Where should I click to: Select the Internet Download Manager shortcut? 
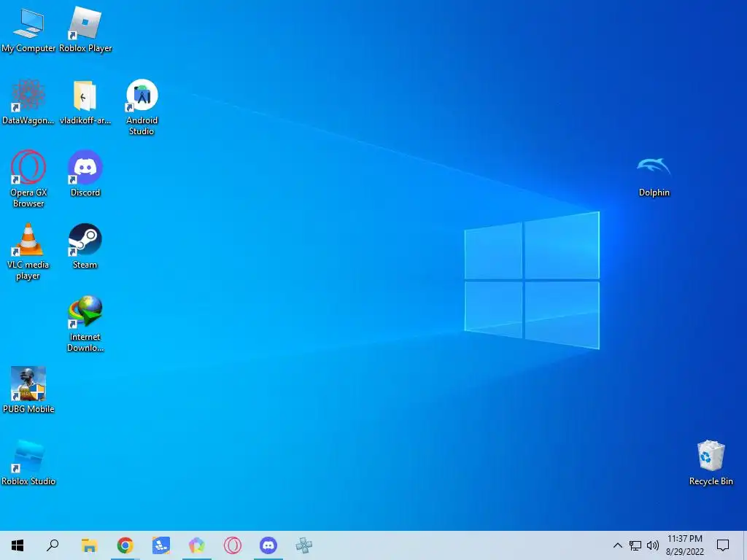coord(85,324)
